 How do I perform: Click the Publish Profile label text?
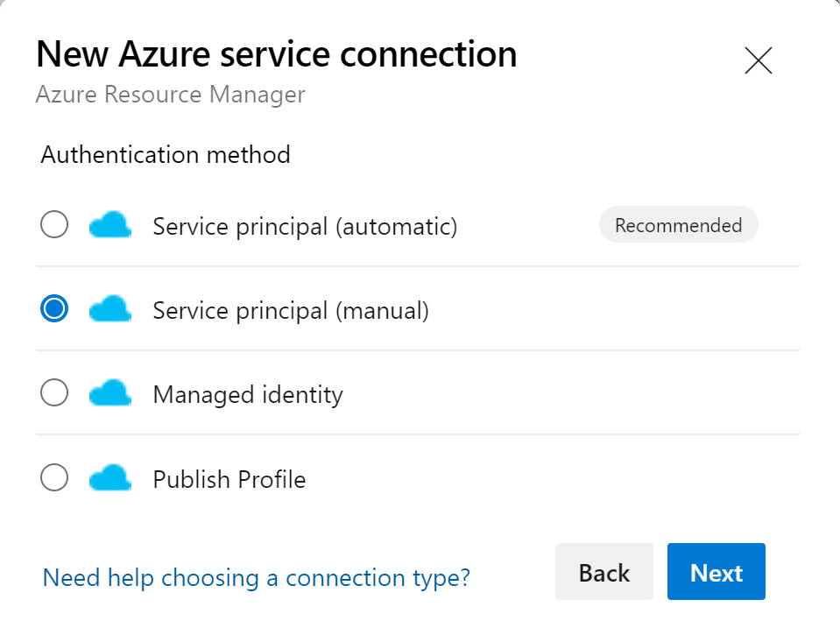229,479
